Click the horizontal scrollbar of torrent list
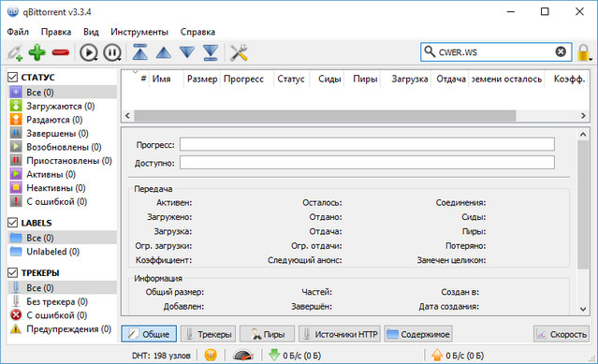The height and width of the screenshot is (364, 598). coord(325,115)
